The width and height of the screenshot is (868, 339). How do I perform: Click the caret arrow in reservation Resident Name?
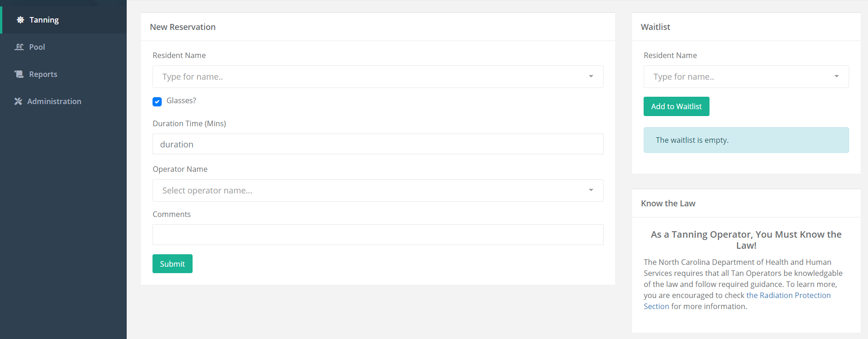pyautogui.click(x=591, y=76)
